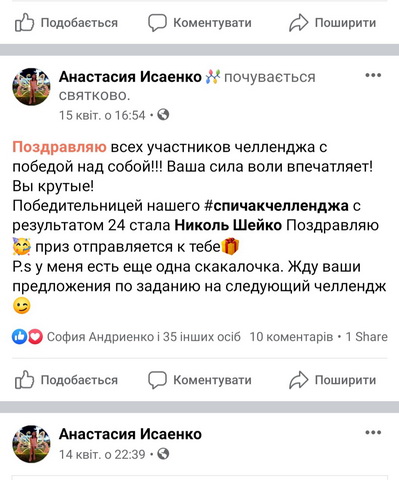Viewport: 399px width, 480px height.
Task: Open София Андриенко і 35 інших осіб reactions
Action: point(144,337)
